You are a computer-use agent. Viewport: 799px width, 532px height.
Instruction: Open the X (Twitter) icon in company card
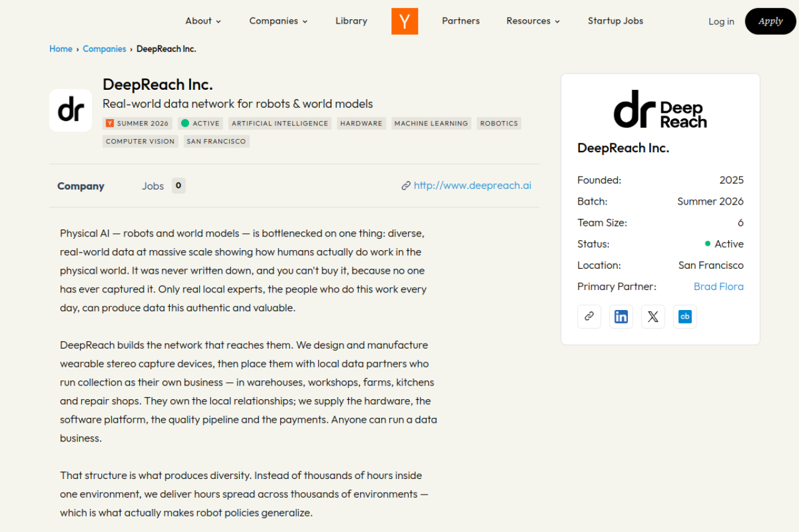click(653, 317)
